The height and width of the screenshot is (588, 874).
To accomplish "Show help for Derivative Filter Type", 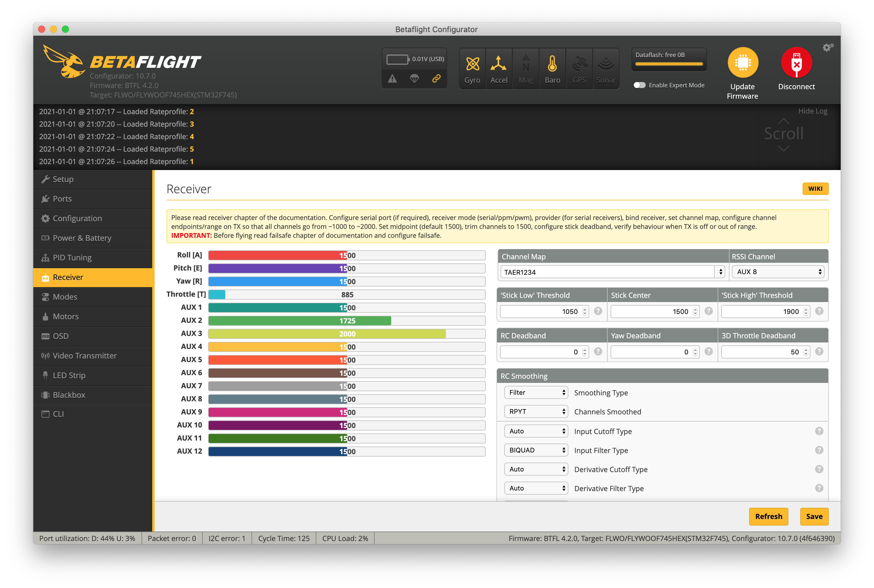I will point(819,488).
